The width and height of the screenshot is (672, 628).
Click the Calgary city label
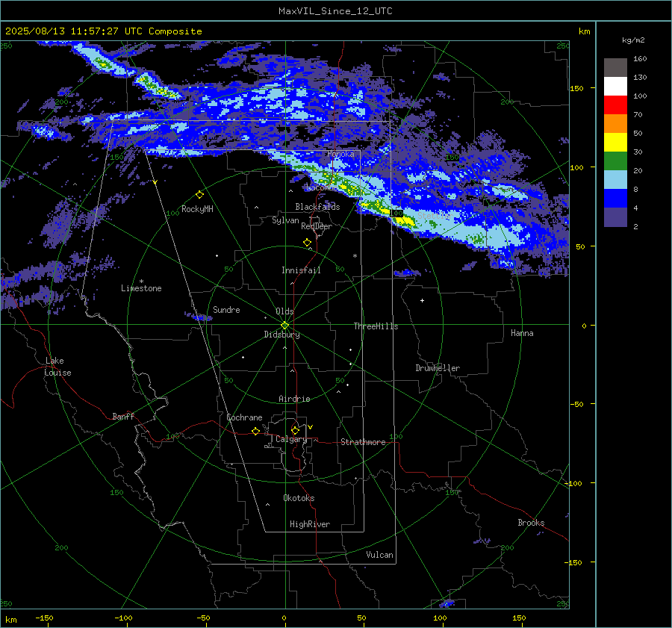point(291,439)
